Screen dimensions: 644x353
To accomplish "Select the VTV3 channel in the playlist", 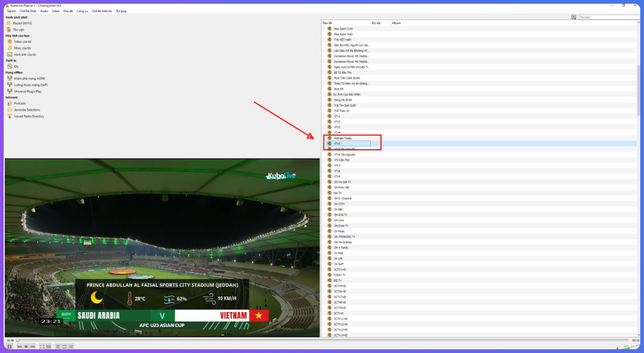I will coord(337,127).
